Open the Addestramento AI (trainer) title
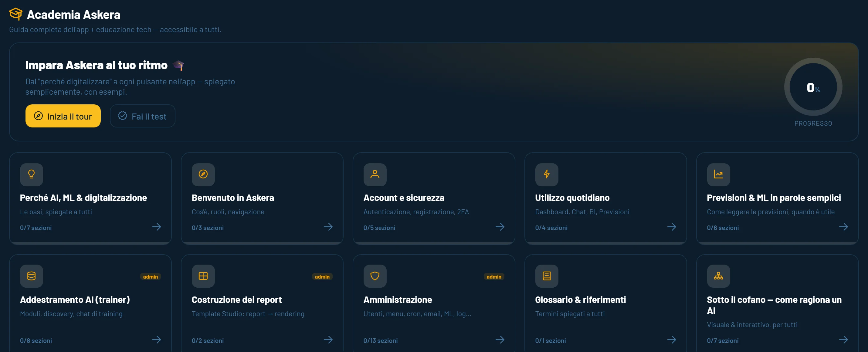868x352 pixels. pos(75,300)
